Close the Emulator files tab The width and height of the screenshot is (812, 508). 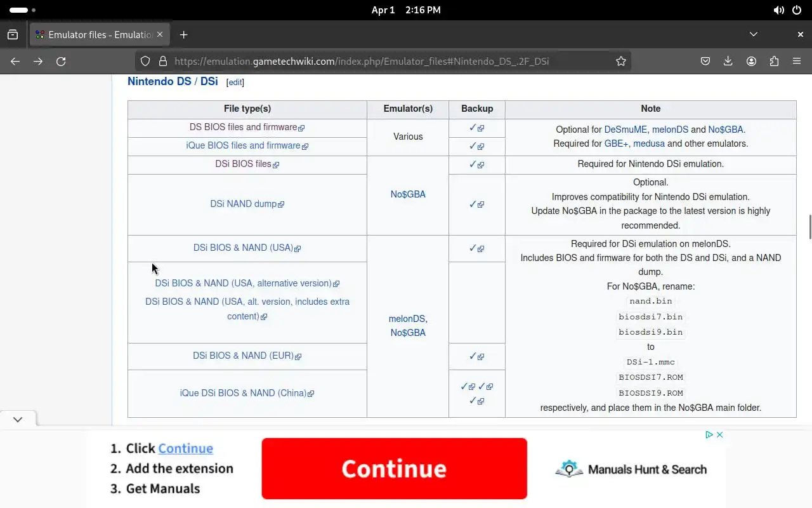160,34
